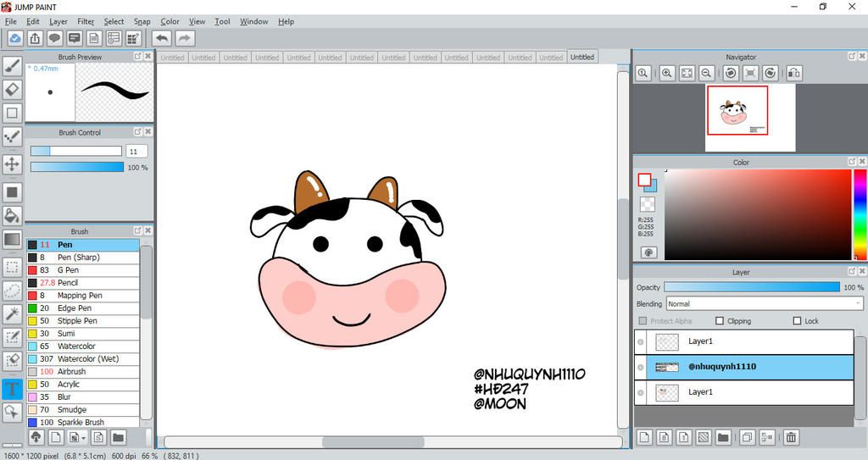Duplicate the layer via Layer panel icon

pos(748,437)
